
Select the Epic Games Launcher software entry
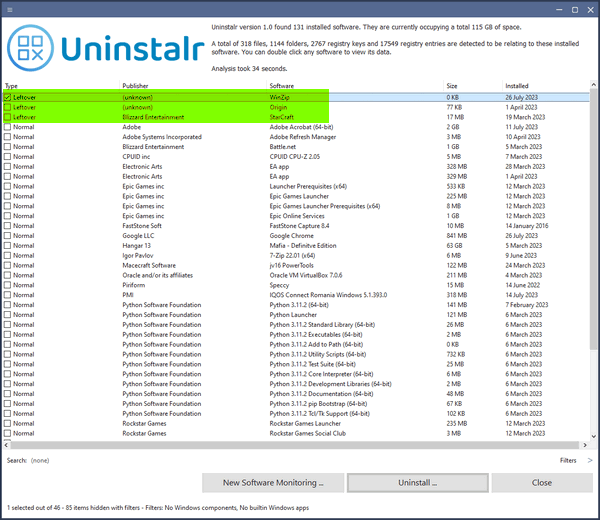click(x=299, y=196)
